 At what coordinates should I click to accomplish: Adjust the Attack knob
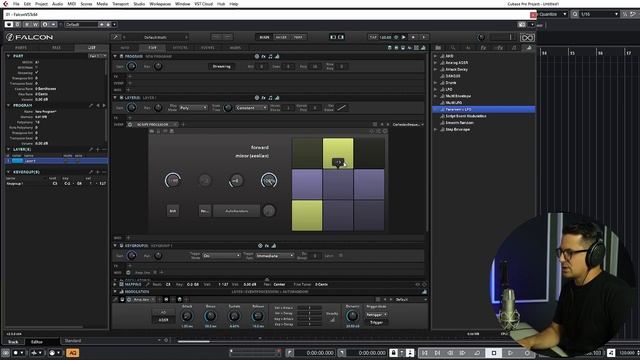(187, 316)
